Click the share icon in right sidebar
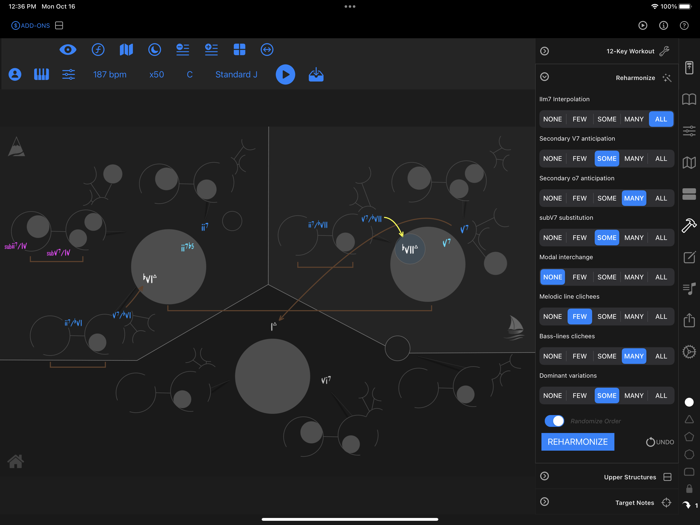This screenshot has height=525, width=700. (689, 320)
